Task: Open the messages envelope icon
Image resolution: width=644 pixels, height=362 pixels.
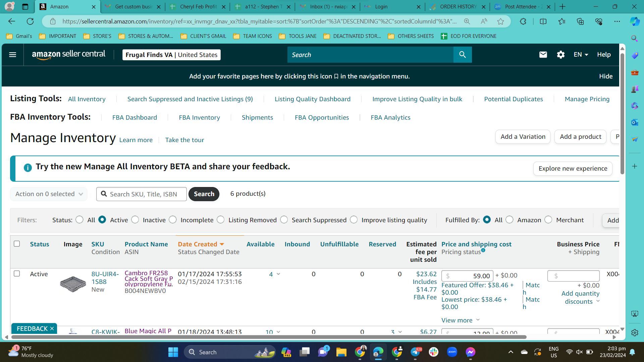Action: coord(543,55)
